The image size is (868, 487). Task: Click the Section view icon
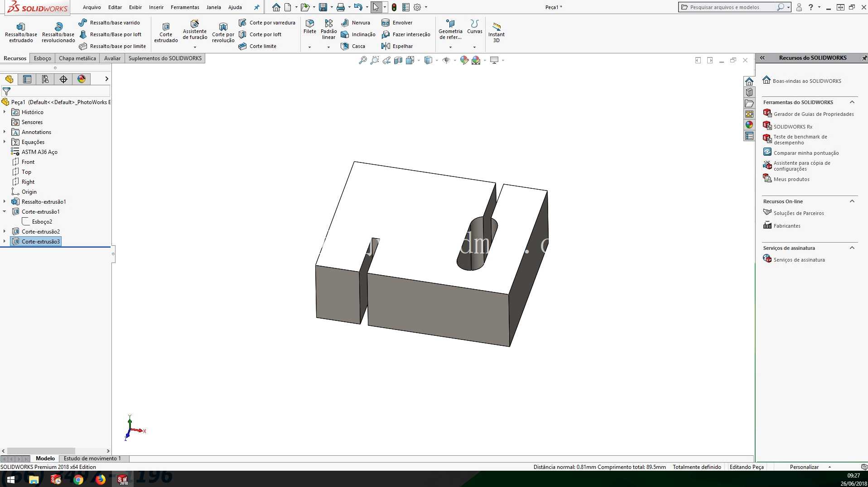pyautogui.click(x=398, y=60)
